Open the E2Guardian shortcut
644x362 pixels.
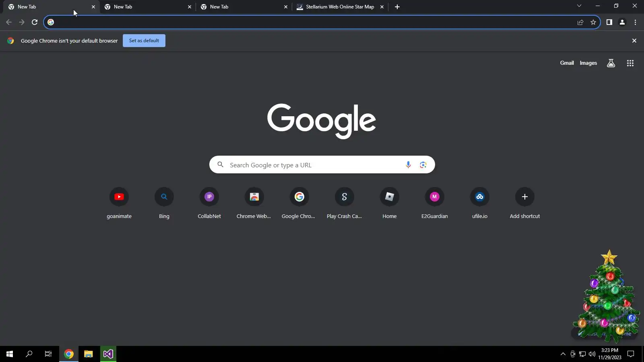click(x=434, y=204)
